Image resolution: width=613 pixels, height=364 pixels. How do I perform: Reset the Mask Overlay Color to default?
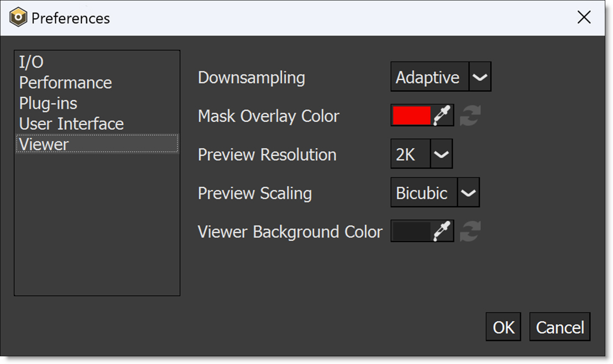pyautogui.click(x=470, y=116)
